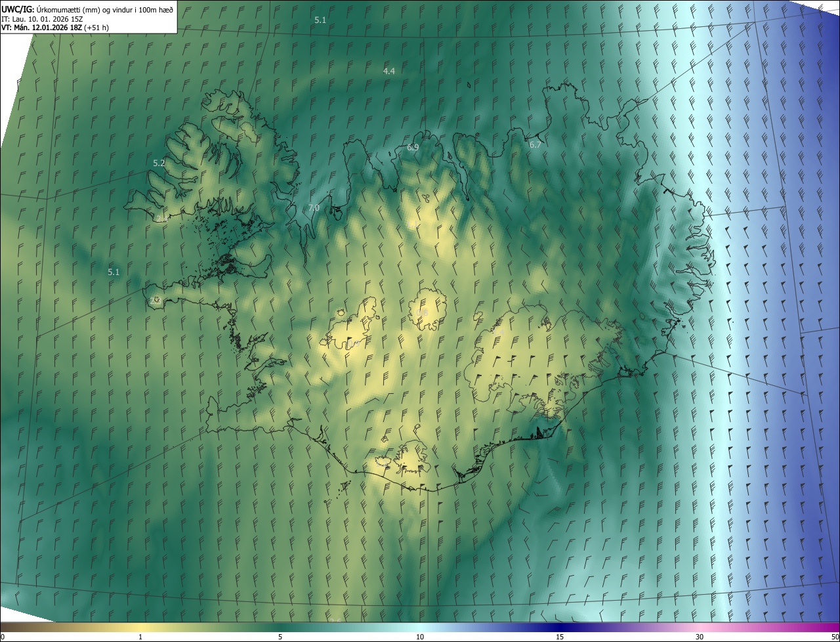Click the 5.1 label over the western sea
Image resolution: width=840 pixels, height=642 pixels.
[x=114, y=272]
